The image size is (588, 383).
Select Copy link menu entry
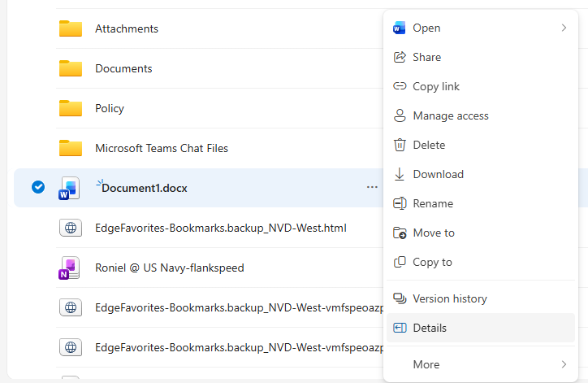481,86
